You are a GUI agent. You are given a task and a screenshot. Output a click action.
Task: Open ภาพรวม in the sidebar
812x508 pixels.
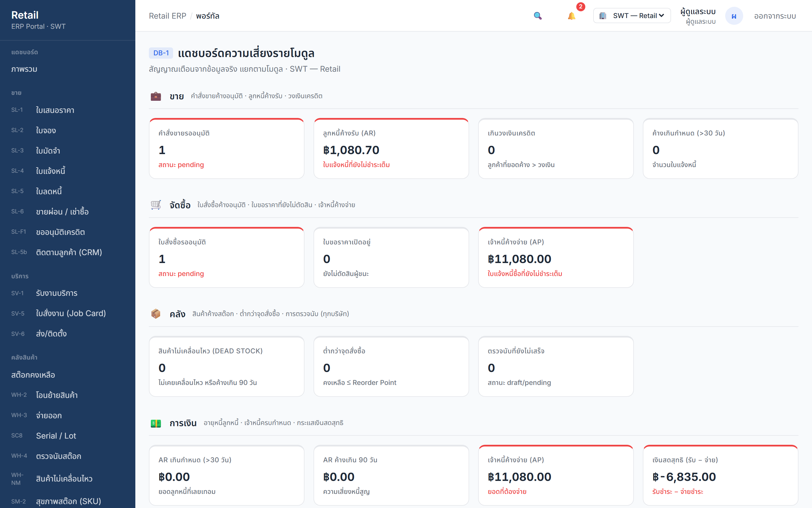pyautogui.click(x=67, y=69)
